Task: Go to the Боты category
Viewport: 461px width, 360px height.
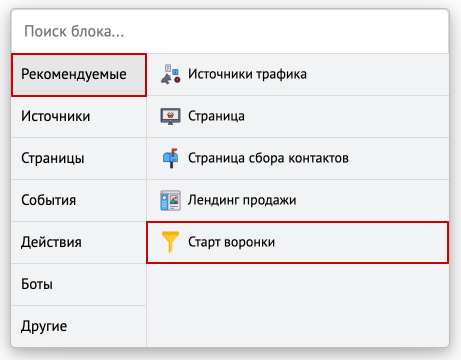Action: (79, 284)
